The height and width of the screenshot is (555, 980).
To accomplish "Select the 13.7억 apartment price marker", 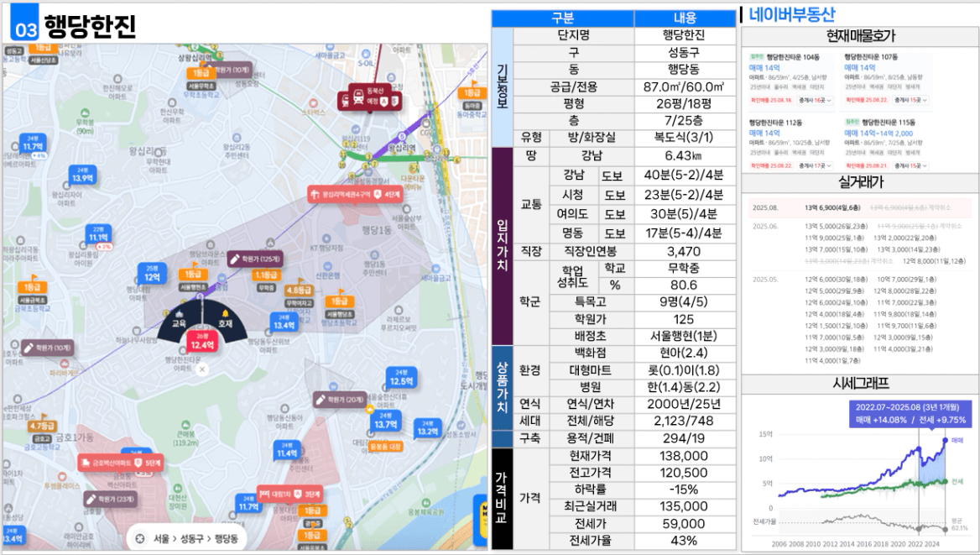I will [386, 421].
